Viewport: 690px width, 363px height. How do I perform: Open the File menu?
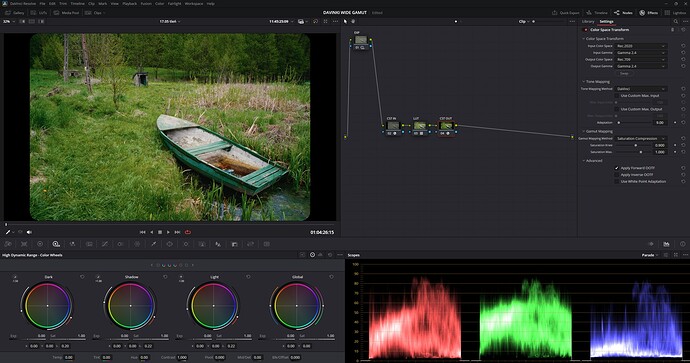pos(42,4)
